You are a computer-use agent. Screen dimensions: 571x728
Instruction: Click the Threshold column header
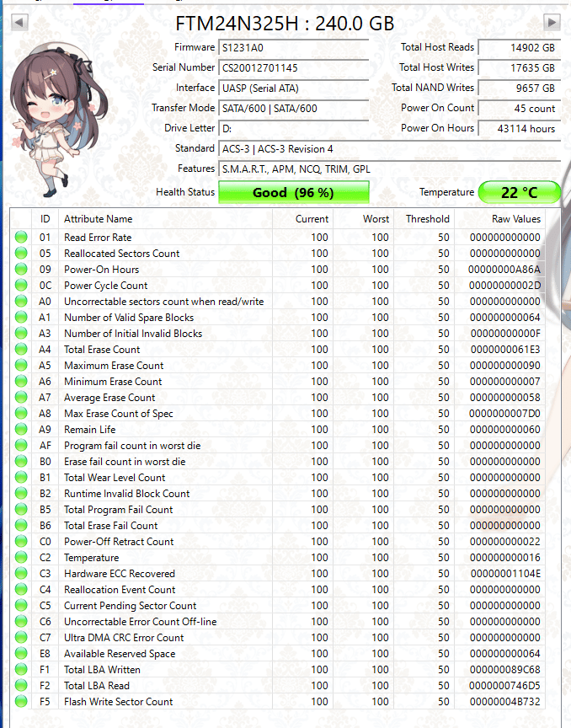pos(424,219)
